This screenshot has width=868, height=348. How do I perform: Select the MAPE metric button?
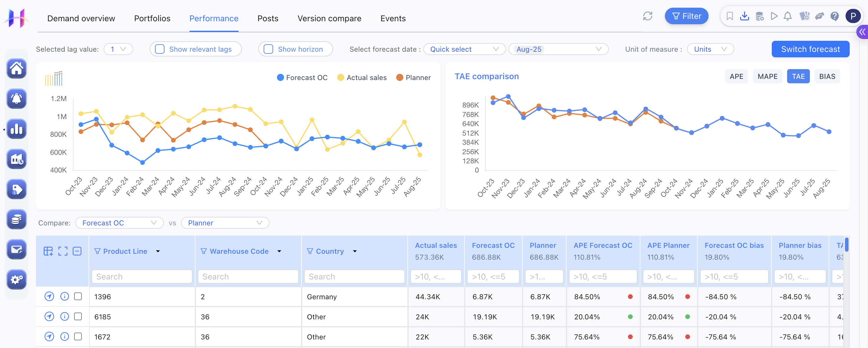click(767, 77)
